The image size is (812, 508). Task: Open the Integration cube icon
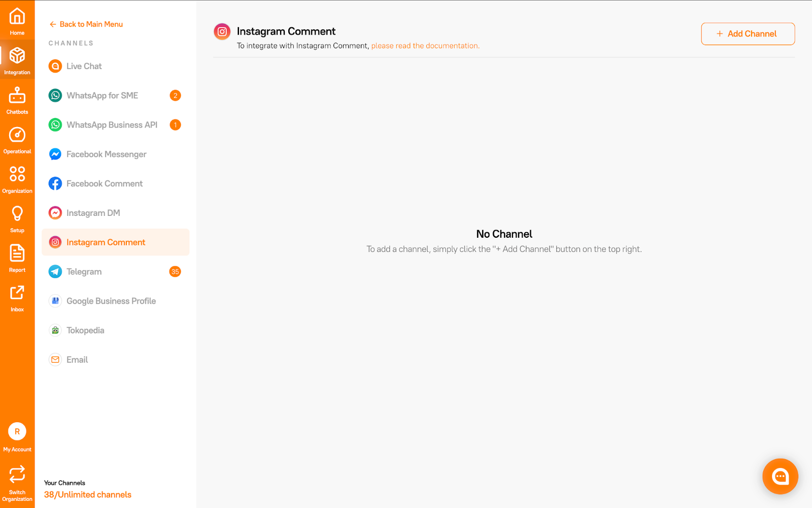point(17,55)
